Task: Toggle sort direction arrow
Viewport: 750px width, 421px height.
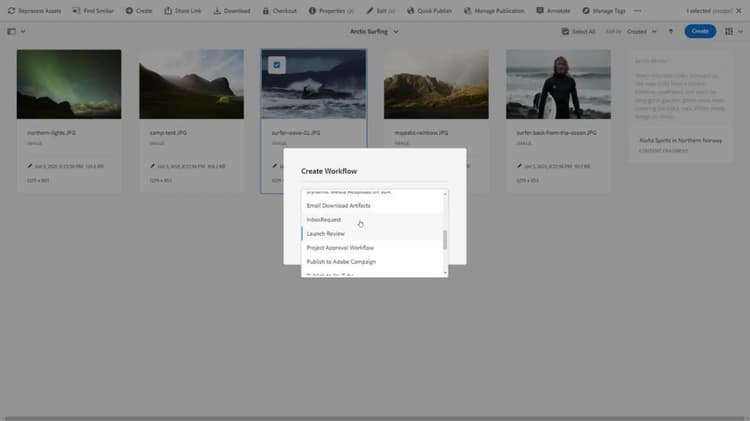Action: 671,32
